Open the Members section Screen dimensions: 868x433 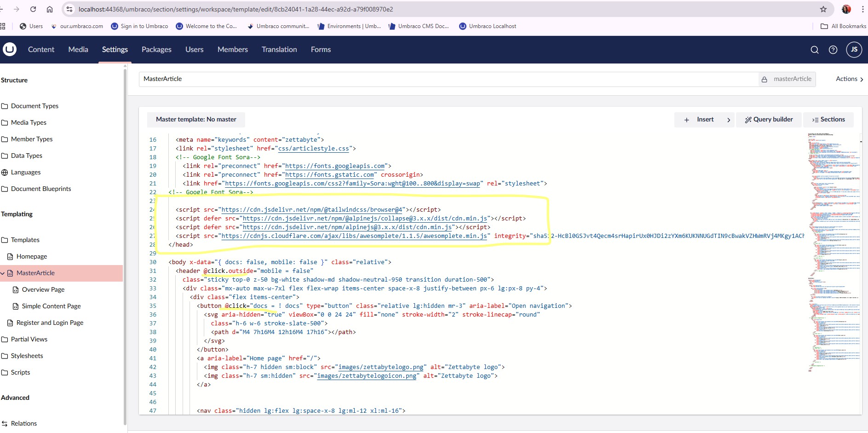click(233, 49)
